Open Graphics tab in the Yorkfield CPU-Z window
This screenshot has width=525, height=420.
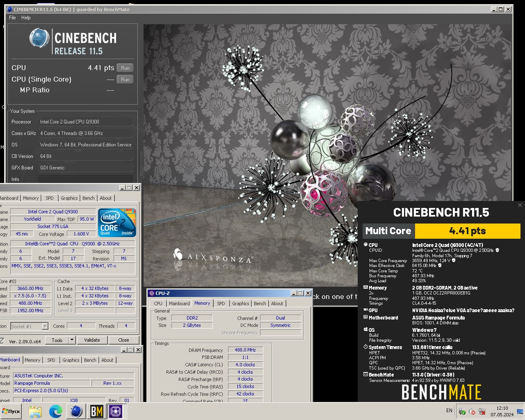69,198
